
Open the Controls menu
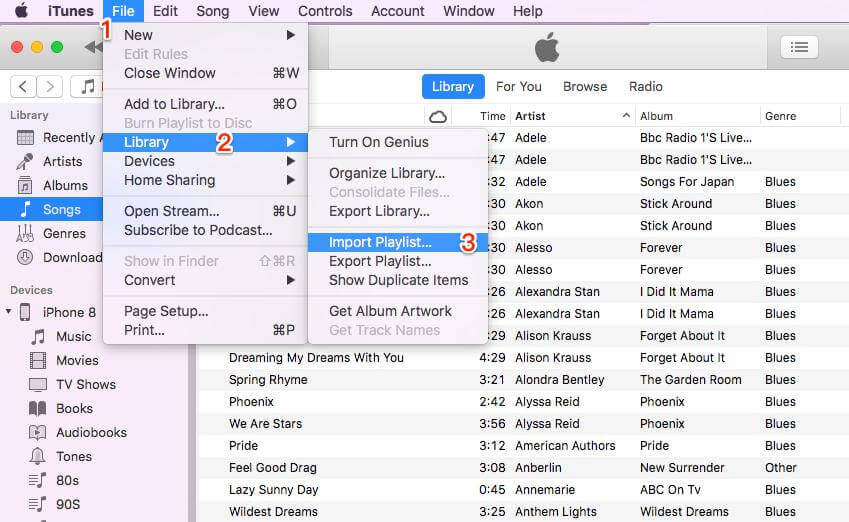[325, 11]
